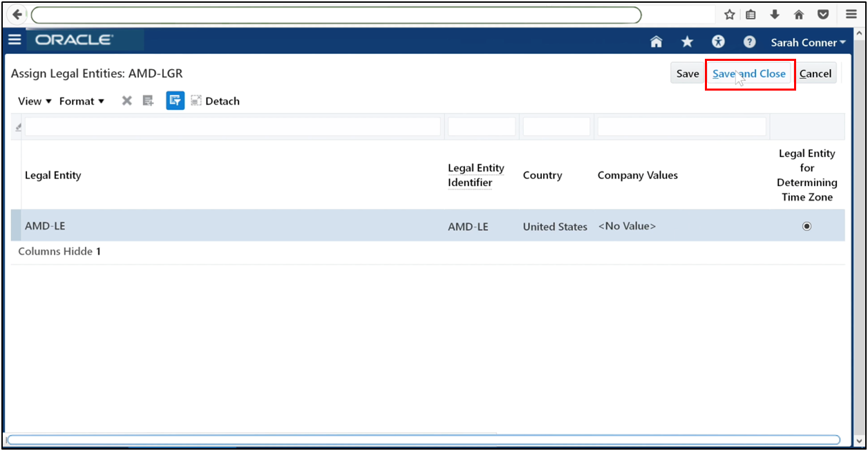Toggle the Query By Example filter icon

(175, 100)
